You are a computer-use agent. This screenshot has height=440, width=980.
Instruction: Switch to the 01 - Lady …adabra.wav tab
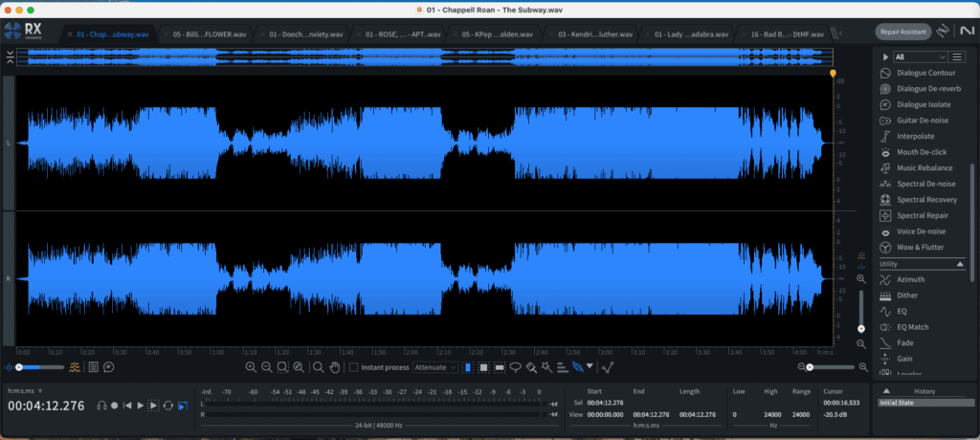[687, 34]
